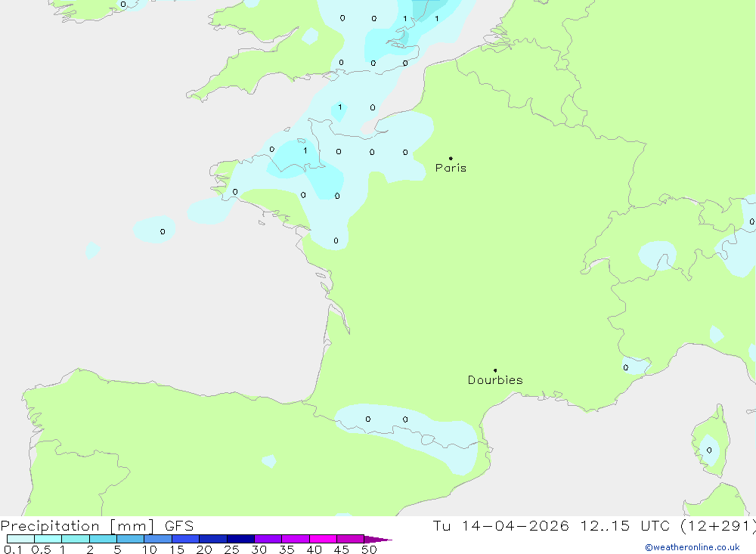Screen dimensions: 756x554
Task: Pick the 45–50 mm legend swatch
Action: pyautogui.click(x=351, y=539)
